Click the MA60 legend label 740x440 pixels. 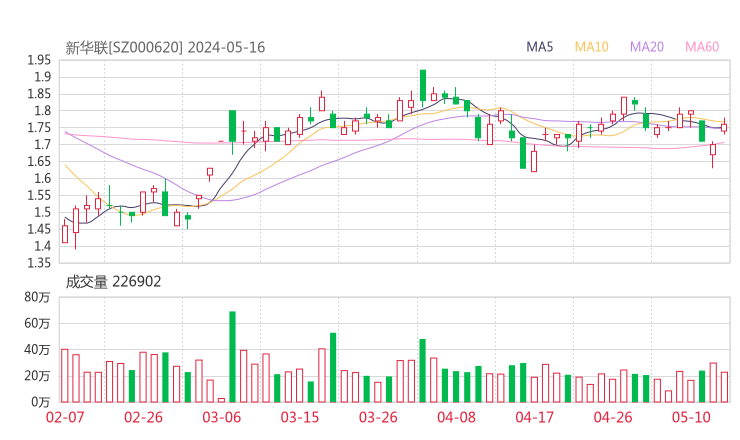[x=702, y=47]
